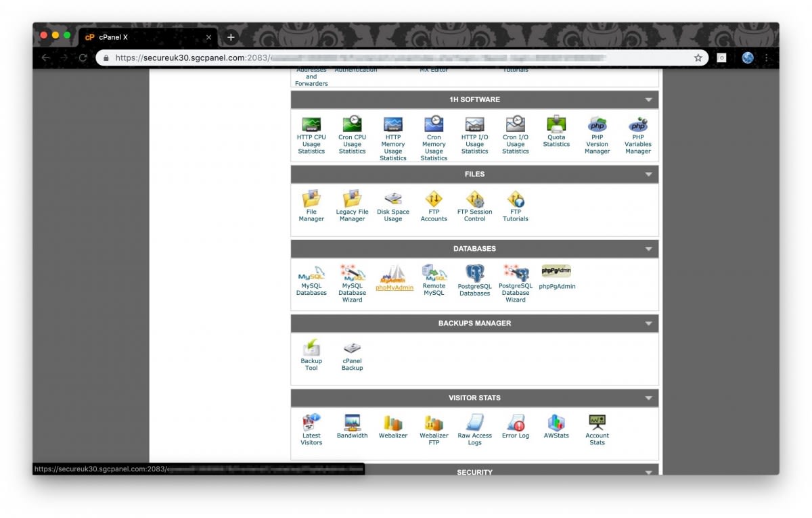This screenshot has width=812, height=518.
Task: Go back to previous page
Action: [x=46, y=58]
